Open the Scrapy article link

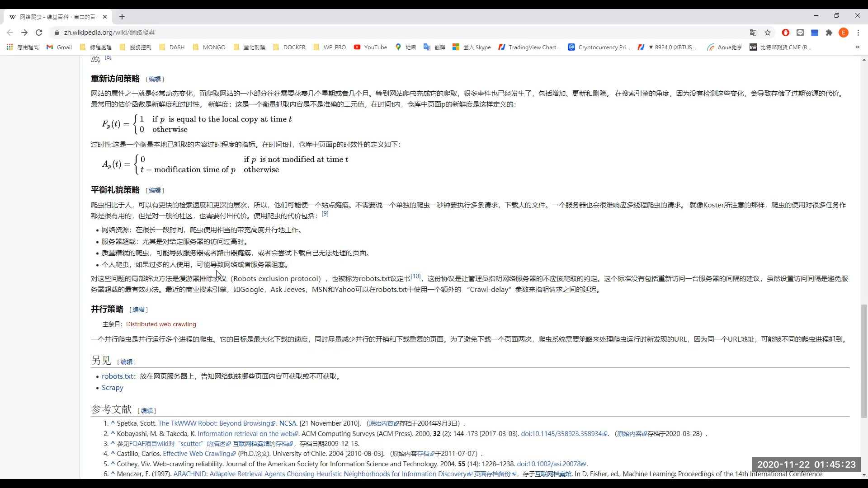click(112, 388)
